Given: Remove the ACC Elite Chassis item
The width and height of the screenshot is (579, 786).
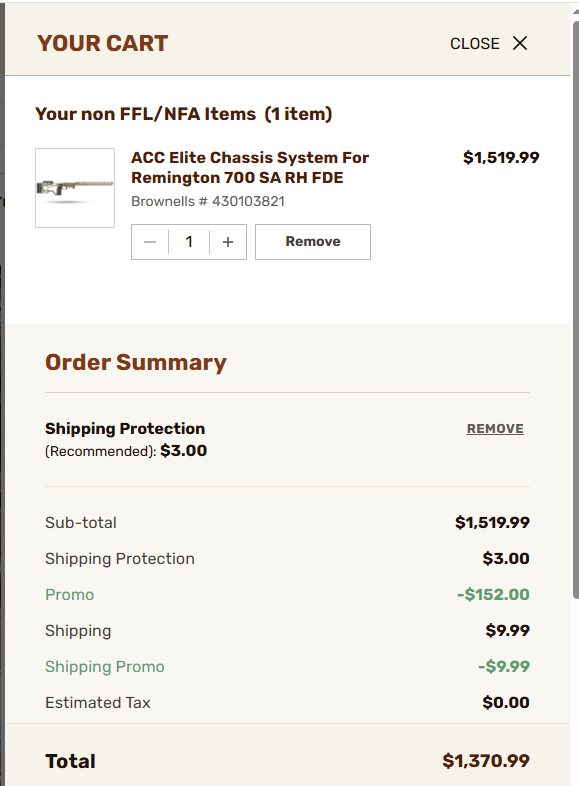Looking at the screenshot, I should point(313,242).
